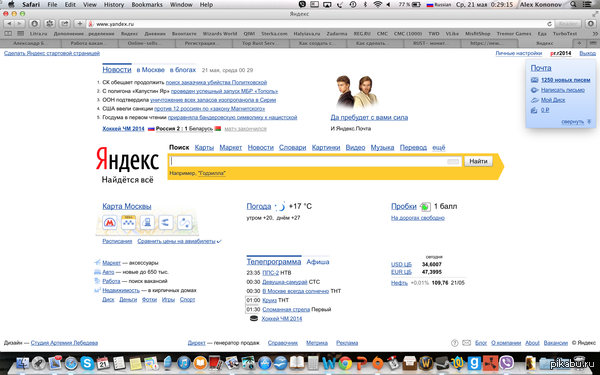The image size is (600, 375).
Task: Open Viber from the dock
Action: (x=507, y=363)
